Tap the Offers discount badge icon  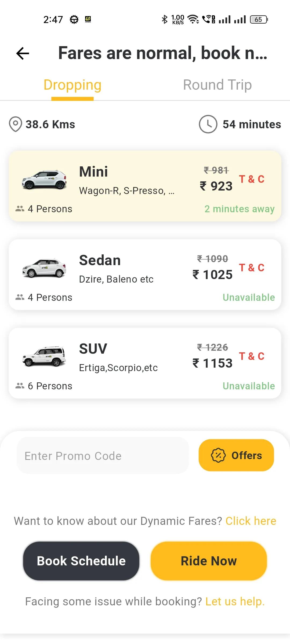click(218, 455)
